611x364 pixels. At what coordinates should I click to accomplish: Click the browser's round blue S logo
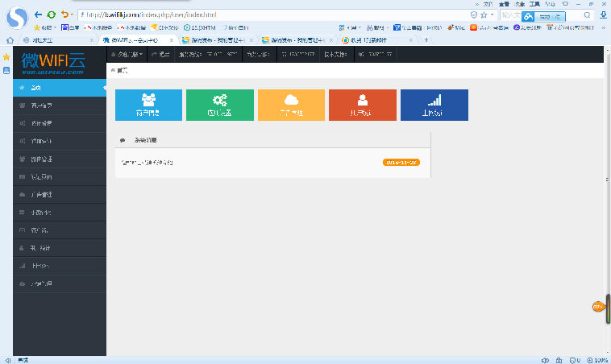tap(17, 18)
